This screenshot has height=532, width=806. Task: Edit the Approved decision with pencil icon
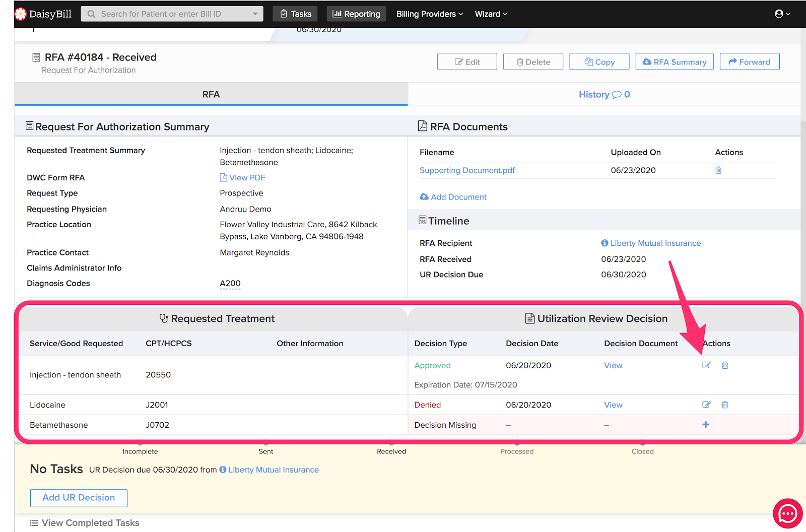tap(706, 365)
